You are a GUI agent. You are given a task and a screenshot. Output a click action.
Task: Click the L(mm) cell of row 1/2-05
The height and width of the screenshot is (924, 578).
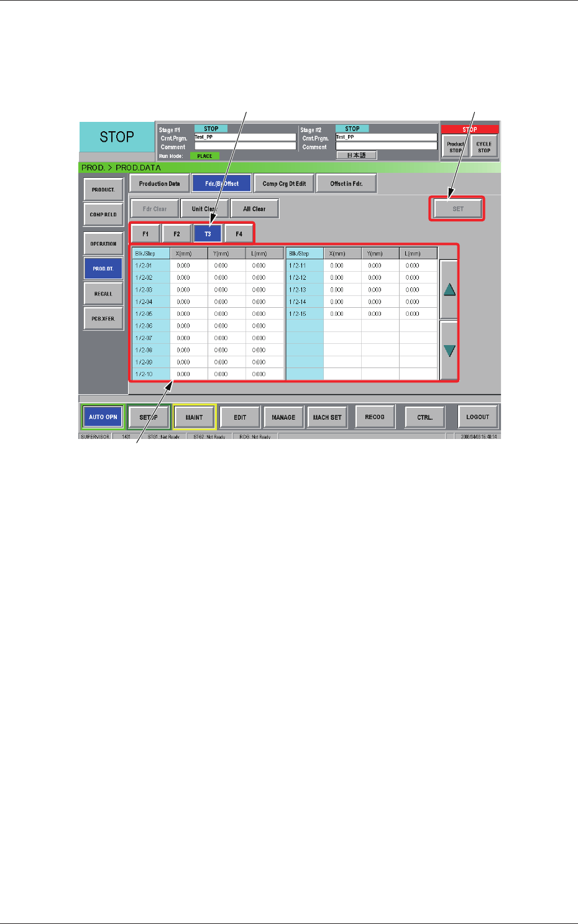tap(265, 314)
